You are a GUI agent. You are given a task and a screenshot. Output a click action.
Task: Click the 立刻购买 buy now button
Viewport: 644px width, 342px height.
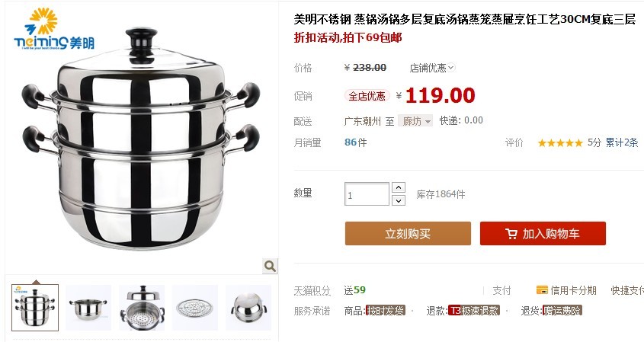click(x=408, y=234)
